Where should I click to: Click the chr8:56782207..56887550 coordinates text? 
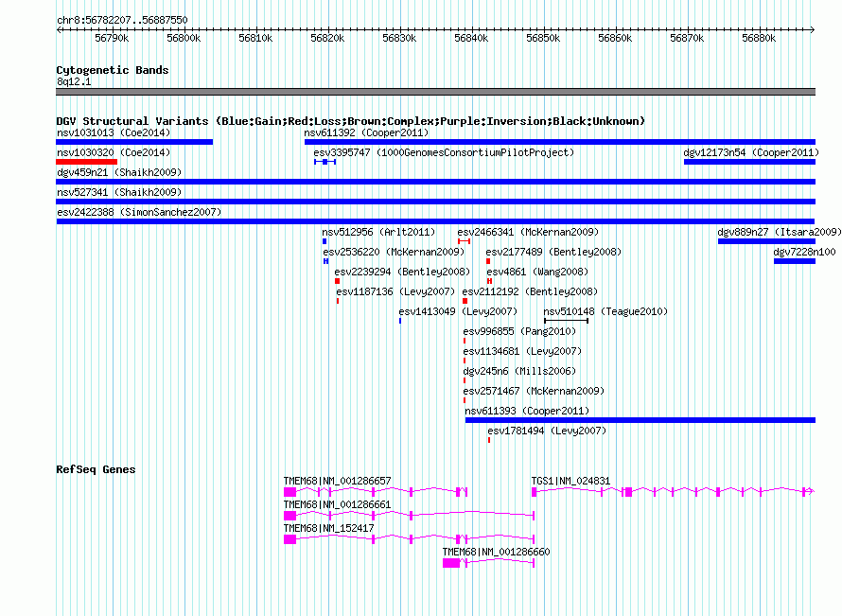click(122, 20)
